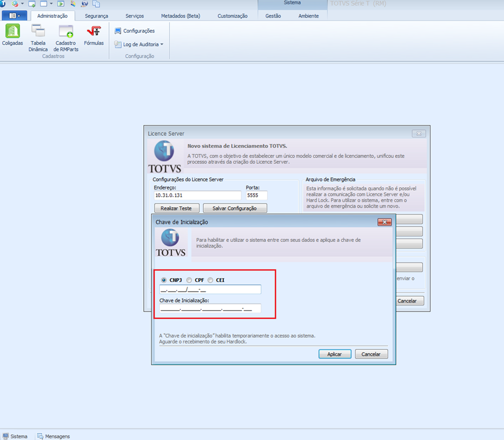
Task: Click the TOTVS application logo in the title bar
Action: [x=2, y=3]
